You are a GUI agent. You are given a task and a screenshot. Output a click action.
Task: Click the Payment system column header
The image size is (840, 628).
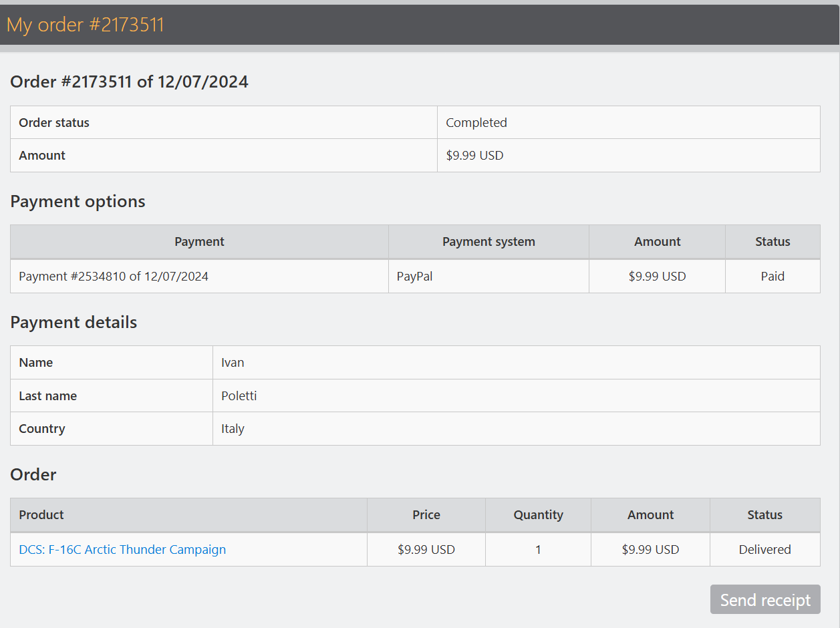(x=488, y=242)
